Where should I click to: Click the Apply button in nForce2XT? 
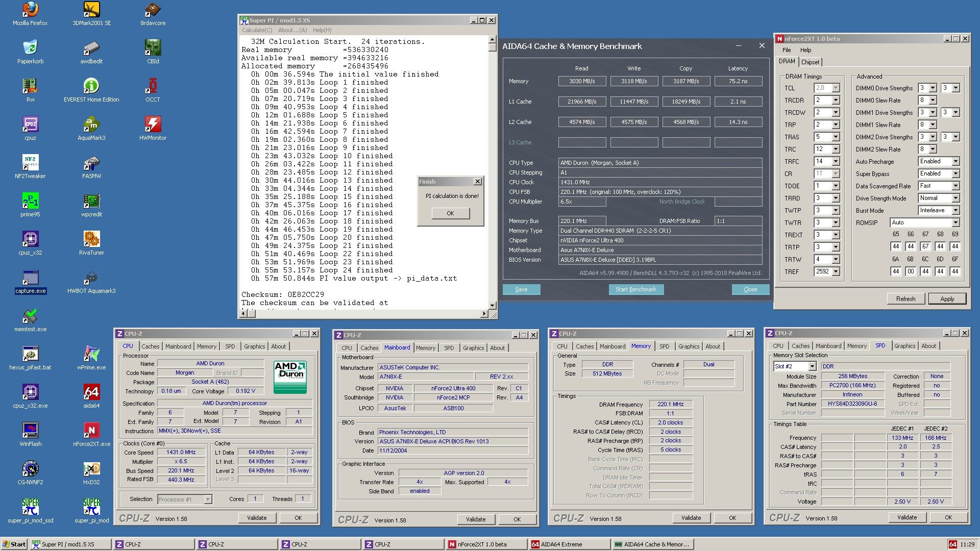[x=947, y=299]
